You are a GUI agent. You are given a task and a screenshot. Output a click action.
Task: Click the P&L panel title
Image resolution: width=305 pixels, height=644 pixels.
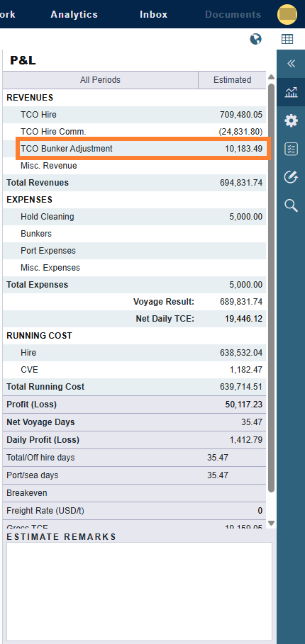(x=23, y=60)
